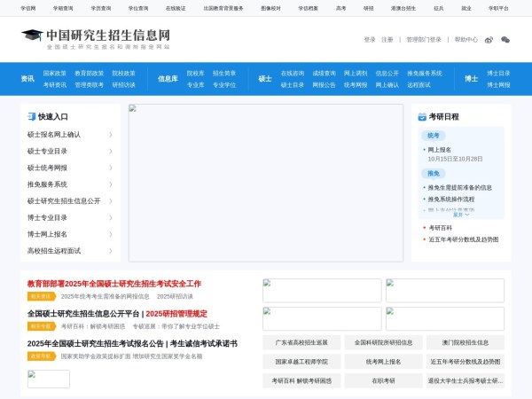Click arrow beside 推免服务系统
Viewport: 532px width, 399px height.
[111, 184]
